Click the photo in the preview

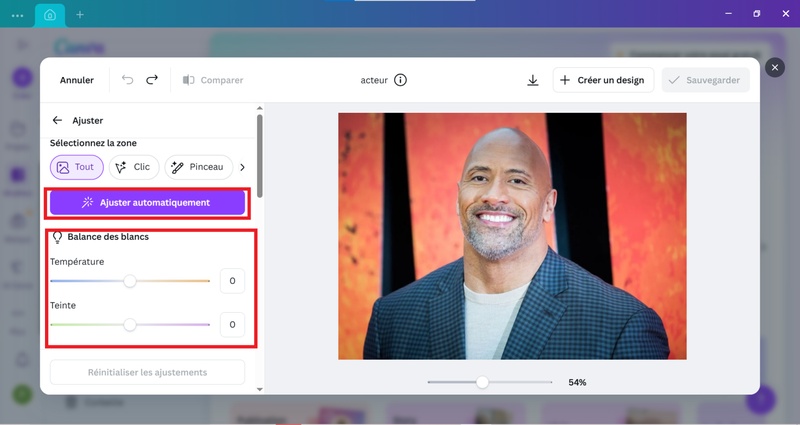(x=512, y=236)
